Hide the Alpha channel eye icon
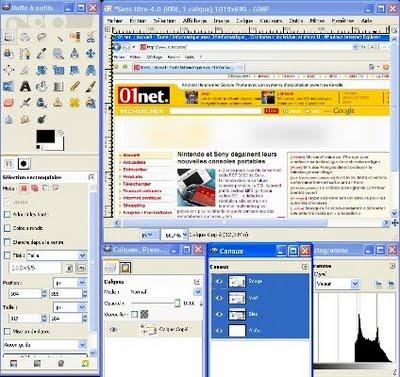400x377 pixels. 219,331
